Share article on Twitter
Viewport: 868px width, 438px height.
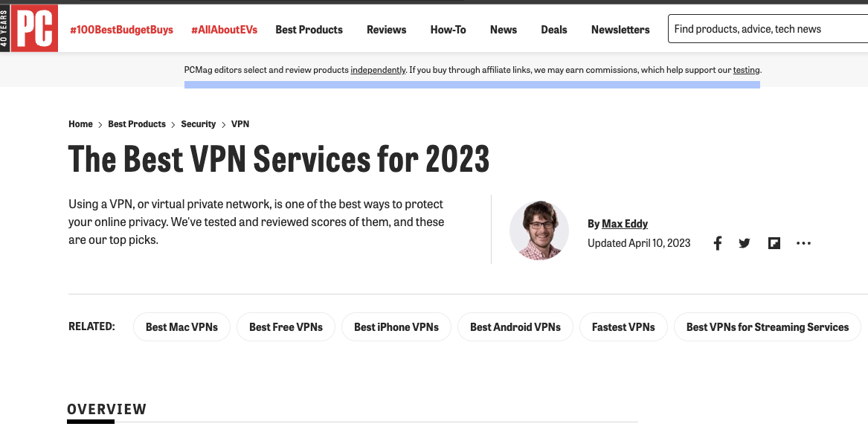pos(745,243)
